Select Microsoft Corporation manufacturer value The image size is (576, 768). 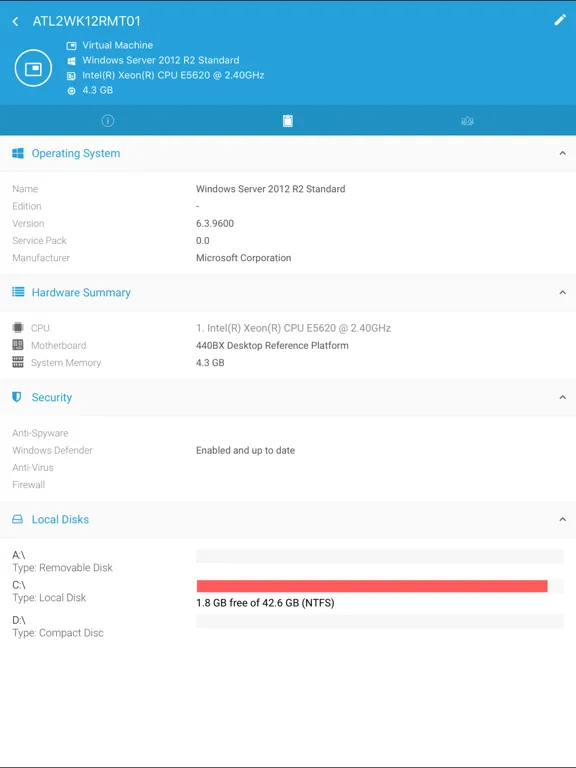(243, 258)
